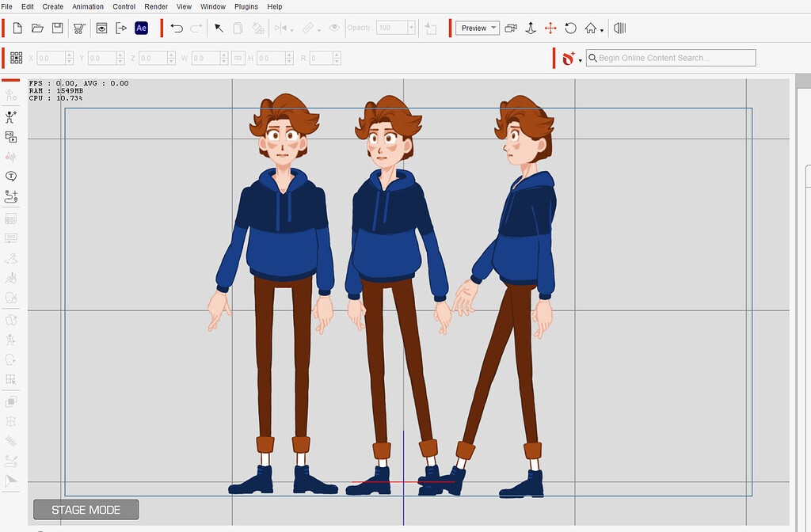Image resolution: width=811 pixels, height=532 pixels.
Task: Select the red camera pan tool
Action: pos(550,28)
